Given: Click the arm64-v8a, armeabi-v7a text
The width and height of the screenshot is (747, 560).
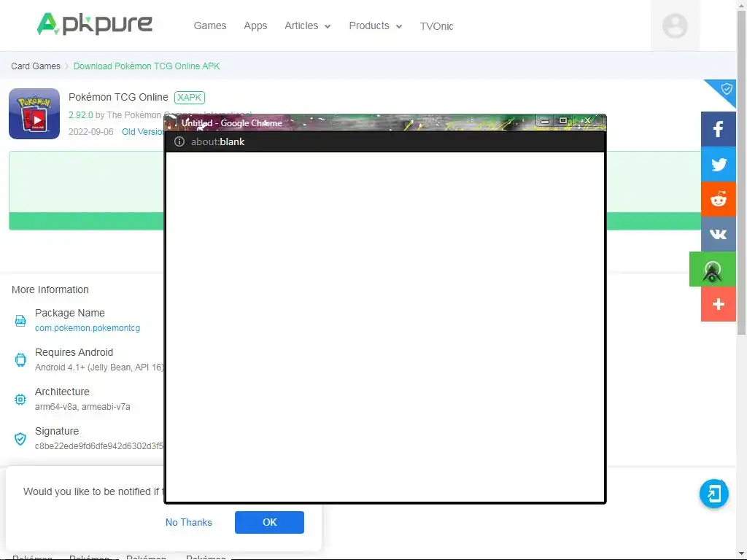Looking at the screenshot, I should tap(82, 407).
